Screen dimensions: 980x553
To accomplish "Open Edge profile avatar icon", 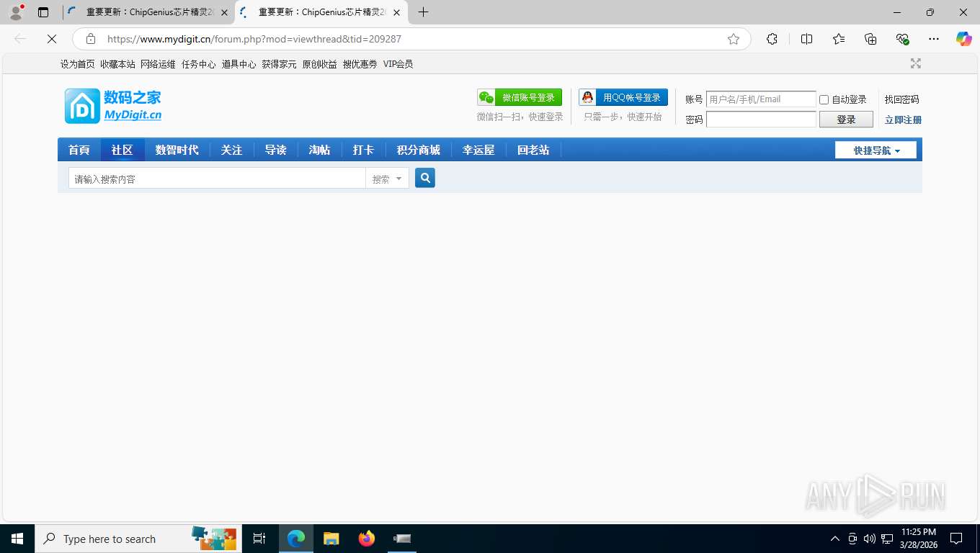I will pyautogui.click(x=16, y=12).
